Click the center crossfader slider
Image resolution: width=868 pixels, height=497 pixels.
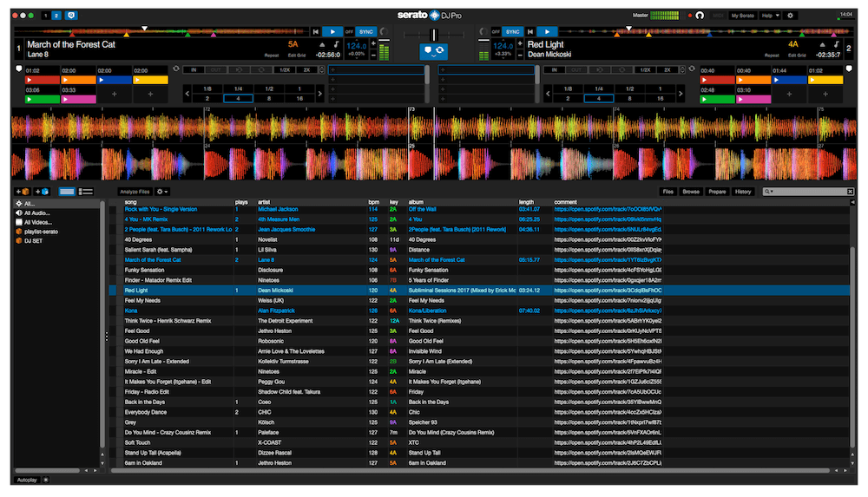[434, 35]
